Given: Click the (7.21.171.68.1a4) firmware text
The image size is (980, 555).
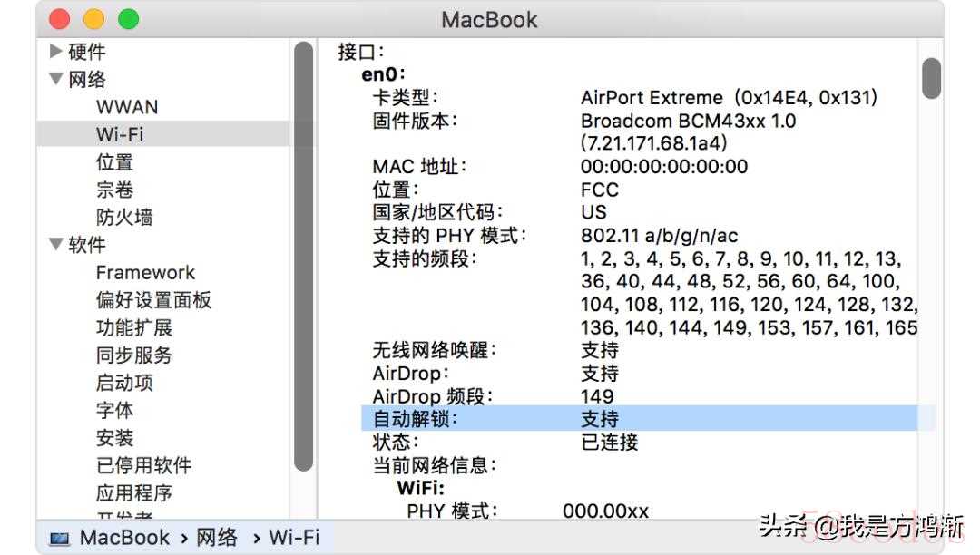Looking at the screenshot, I should (x=653, y=143).
